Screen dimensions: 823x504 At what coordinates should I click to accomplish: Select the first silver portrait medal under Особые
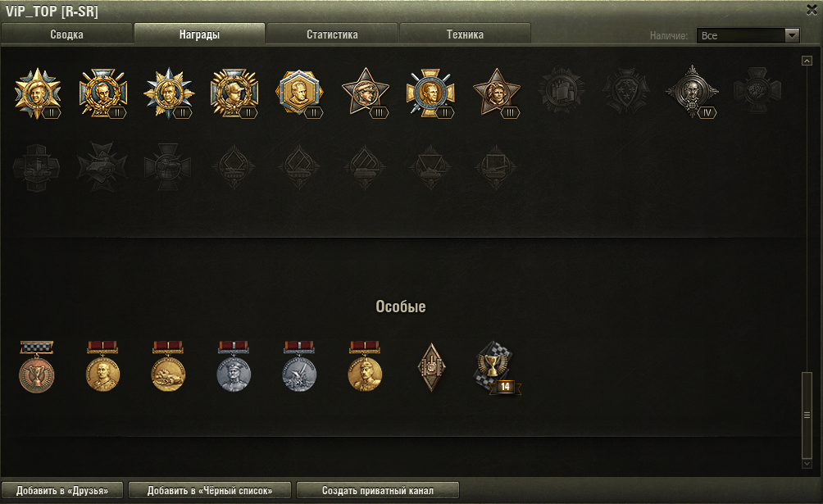coord(234,366)
